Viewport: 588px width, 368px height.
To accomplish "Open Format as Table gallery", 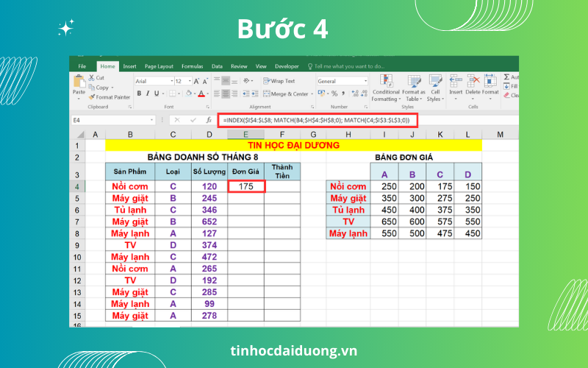I will pos(414,88).
